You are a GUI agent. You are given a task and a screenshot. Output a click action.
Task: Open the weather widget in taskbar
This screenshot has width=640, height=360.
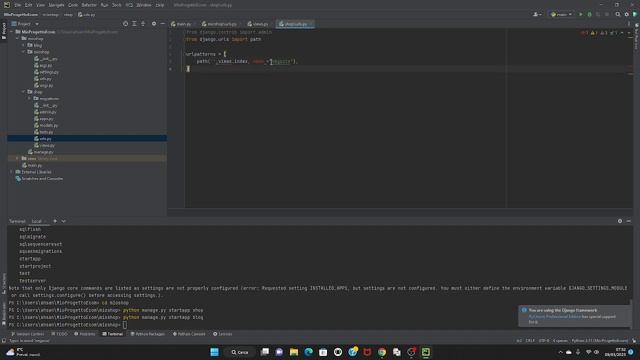(x=23, y=352)
